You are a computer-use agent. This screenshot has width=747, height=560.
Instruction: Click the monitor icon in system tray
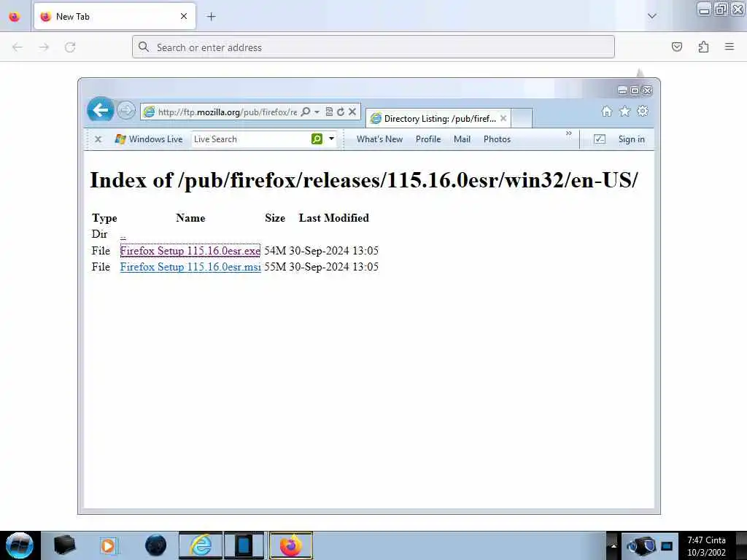point(667,545)
